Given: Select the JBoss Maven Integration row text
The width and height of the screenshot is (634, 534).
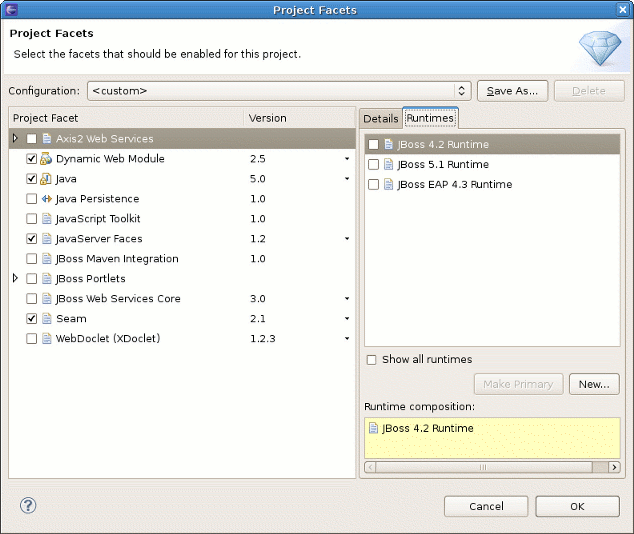Looking at the screenshot, I should click(x=117, y=259).
